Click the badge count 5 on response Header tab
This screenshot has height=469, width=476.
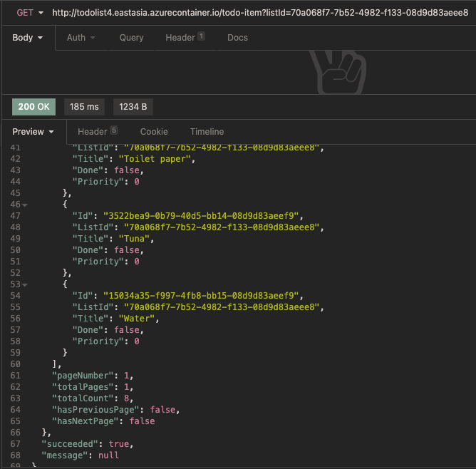[x=114, y=130]
